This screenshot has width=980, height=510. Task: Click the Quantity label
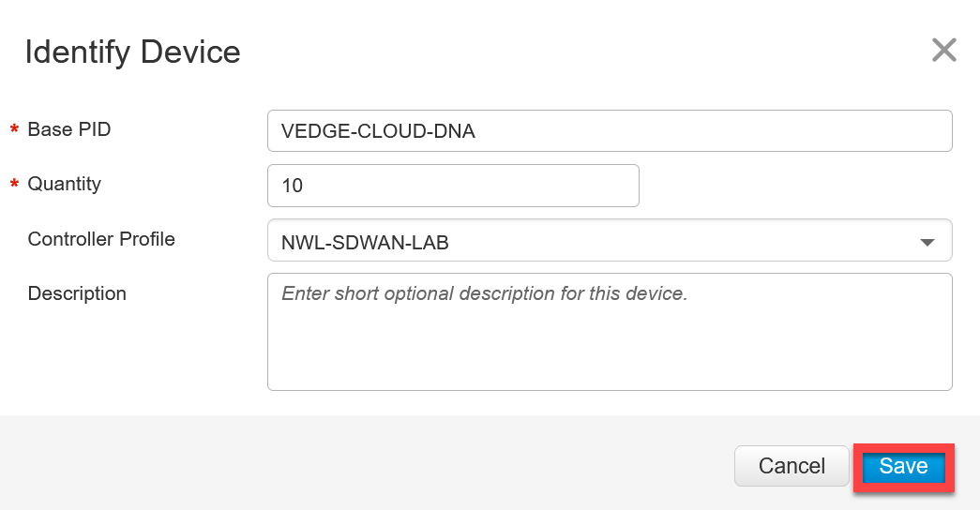(x=65, y=184)
